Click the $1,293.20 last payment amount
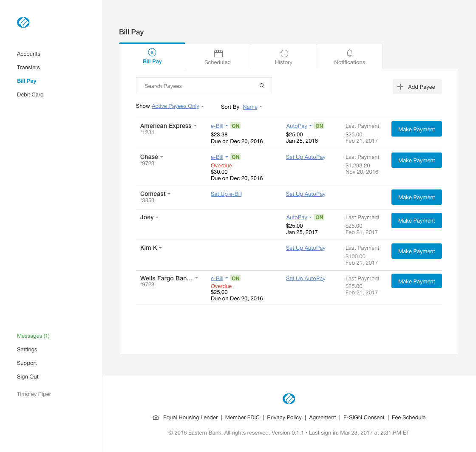This screenshot has height=452, width=476. (357, 165)
